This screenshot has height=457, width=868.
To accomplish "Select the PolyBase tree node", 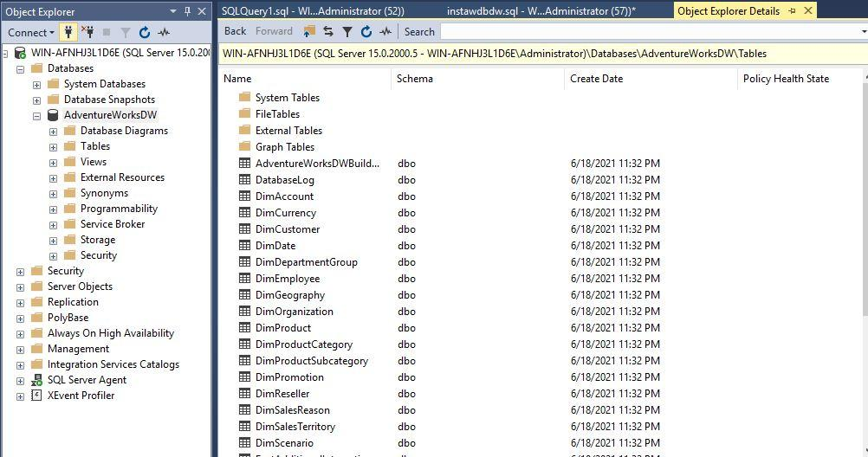I will coord(68,318).
